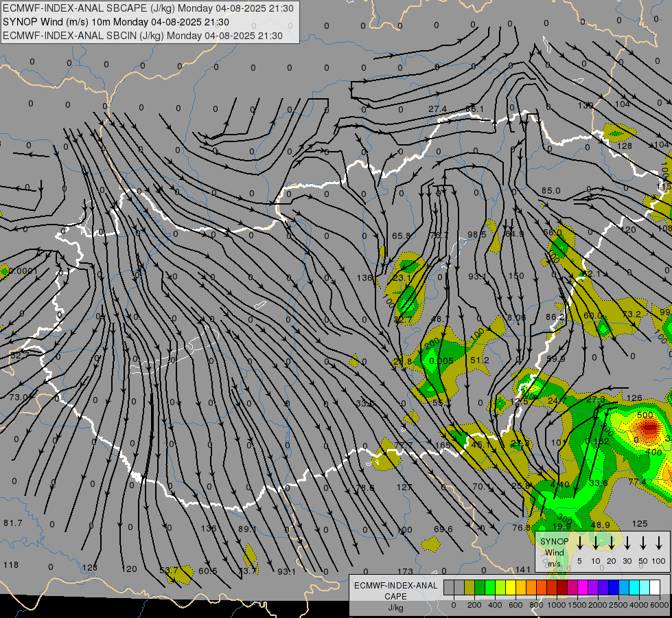Image resolution: width=672 pixels, height=618 pixels.
Task: Click the 66.1 value on the map
Action: pos(474,109)
